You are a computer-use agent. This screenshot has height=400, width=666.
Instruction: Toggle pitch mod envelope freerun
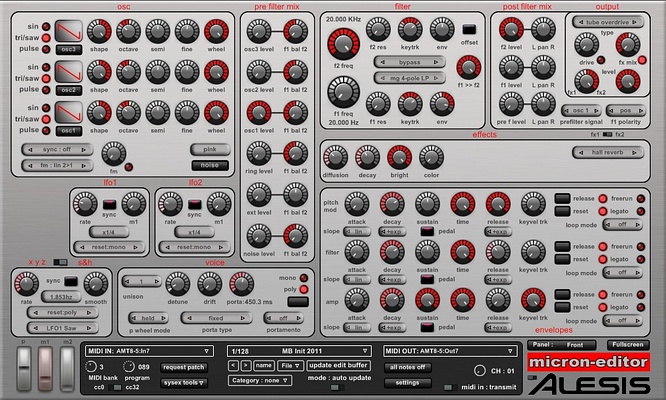pos(641,198)
